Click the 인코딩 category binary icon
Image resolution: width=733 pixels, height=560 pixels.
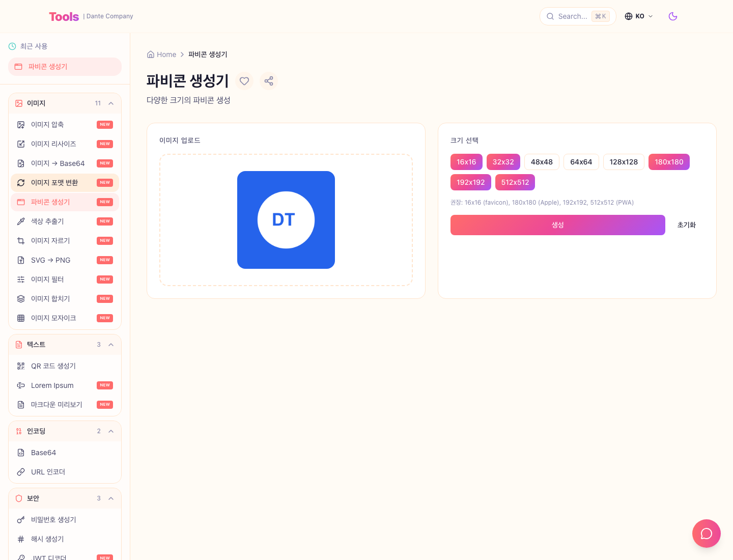[19, 431]
